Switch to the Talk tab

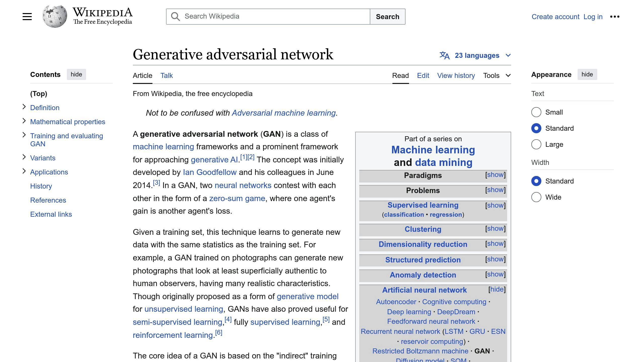[166, 75]
